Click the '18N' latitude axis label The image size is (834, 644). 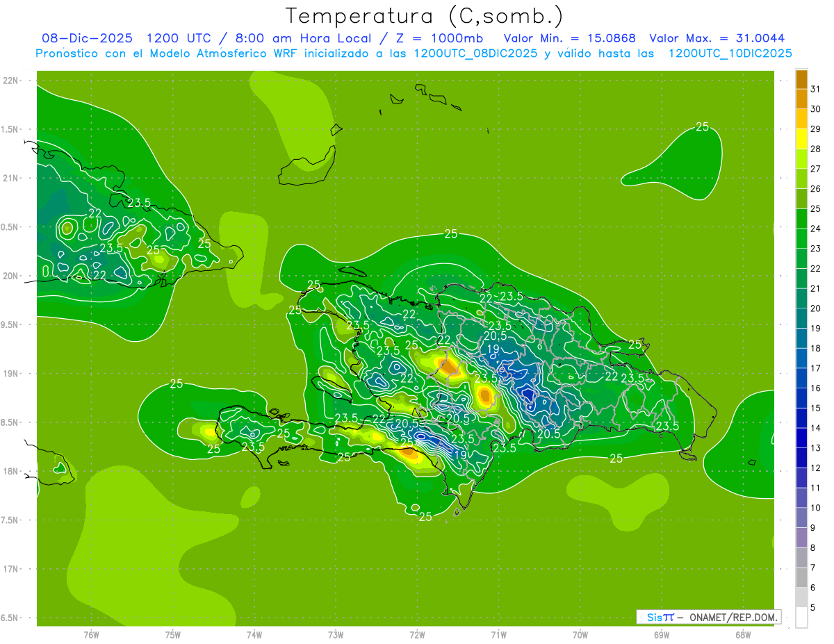pyautogui.click(x=10, y=471)
